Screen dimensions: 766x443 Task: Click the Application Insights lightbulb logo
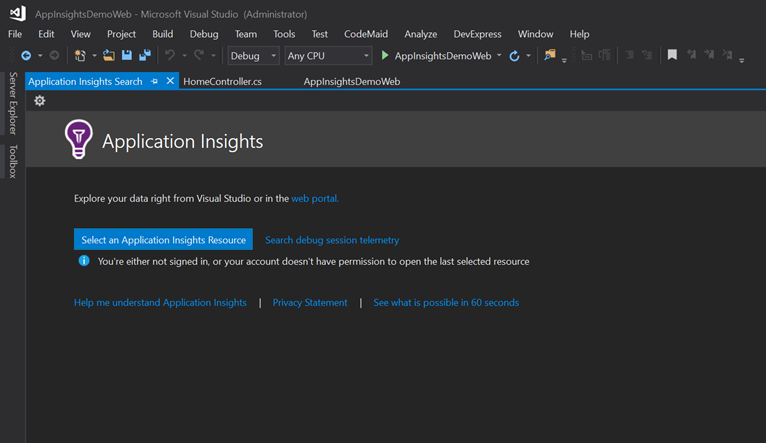click(78, 139)
